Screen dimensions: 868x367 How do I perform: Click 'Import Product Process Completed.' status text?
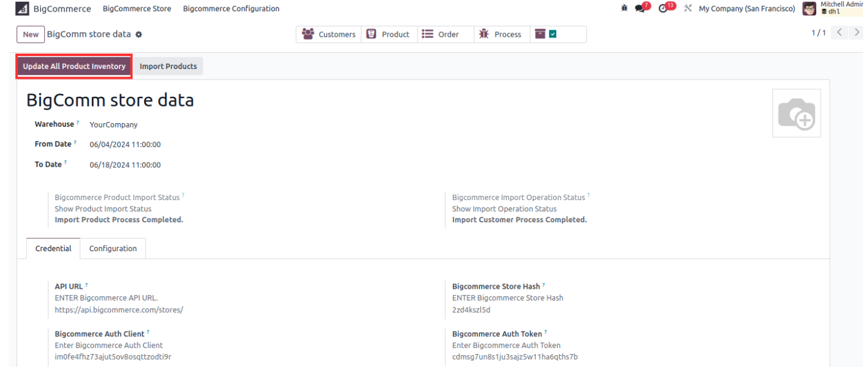(119, 220)
